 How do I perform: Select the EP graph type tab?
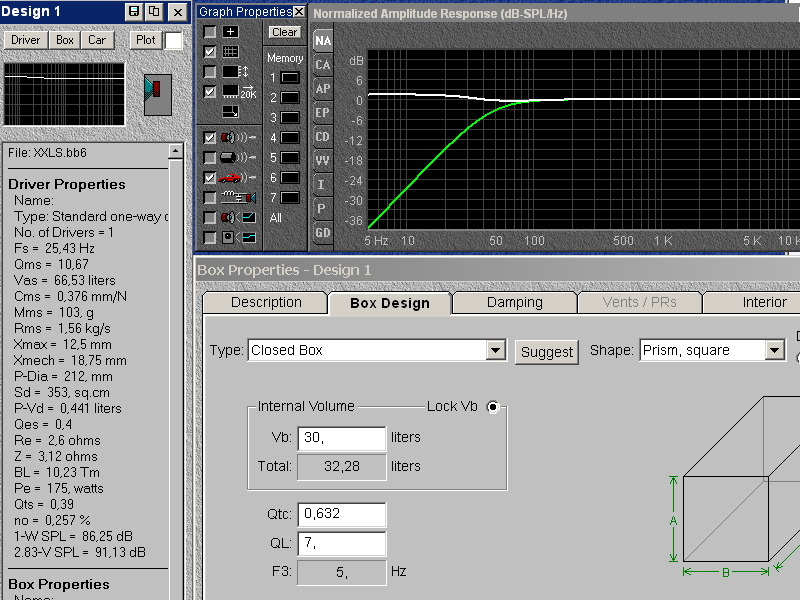322,113
